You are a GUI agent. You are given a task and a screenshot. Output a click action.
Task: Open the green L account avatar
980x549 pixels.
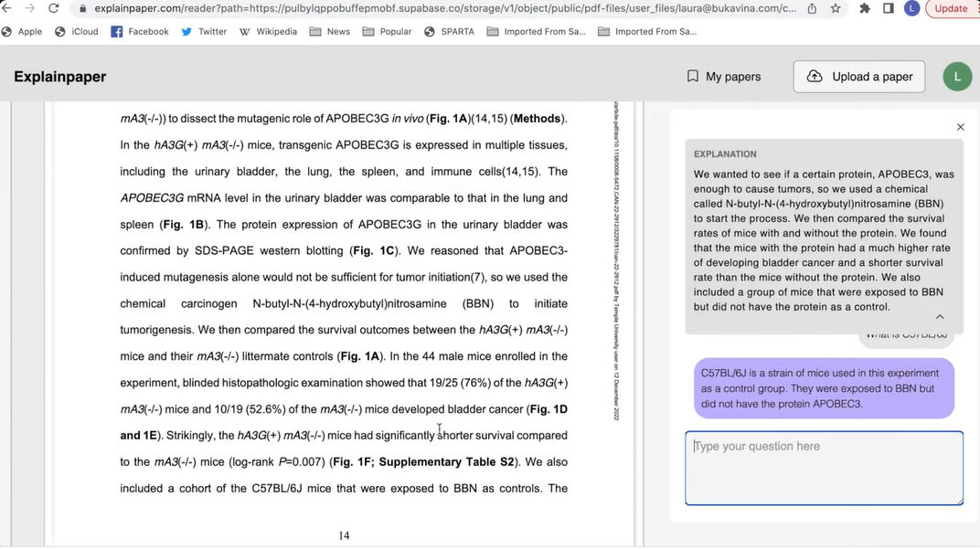click(x=957, y=77)
